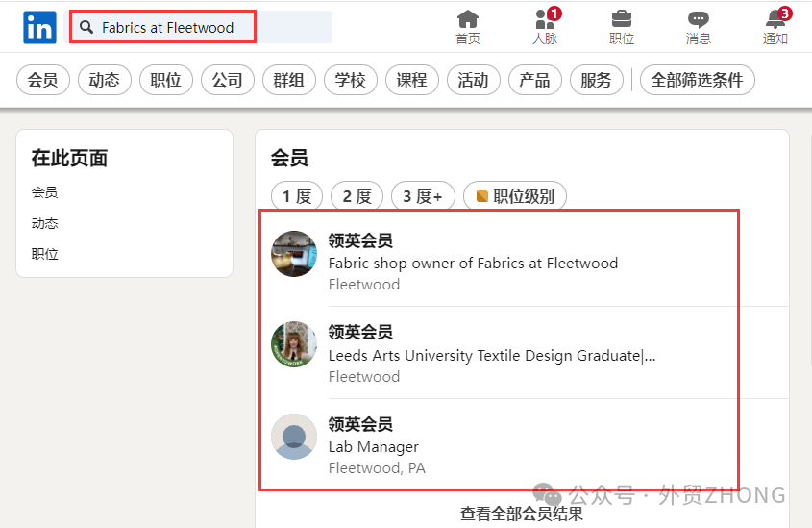Open the Jobs (职位) briefcase icon

622,19
